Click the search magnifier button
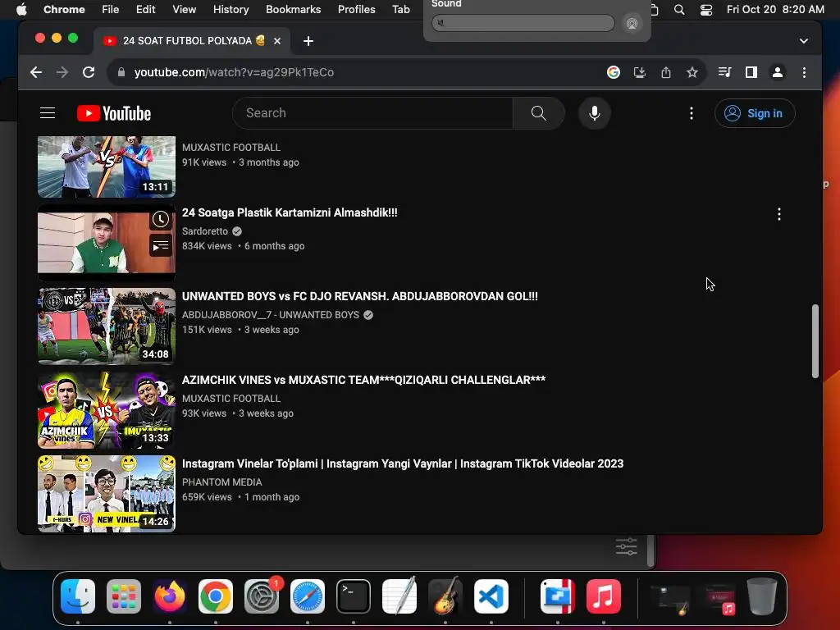This screenshot has height=630, width=840. 538,113
